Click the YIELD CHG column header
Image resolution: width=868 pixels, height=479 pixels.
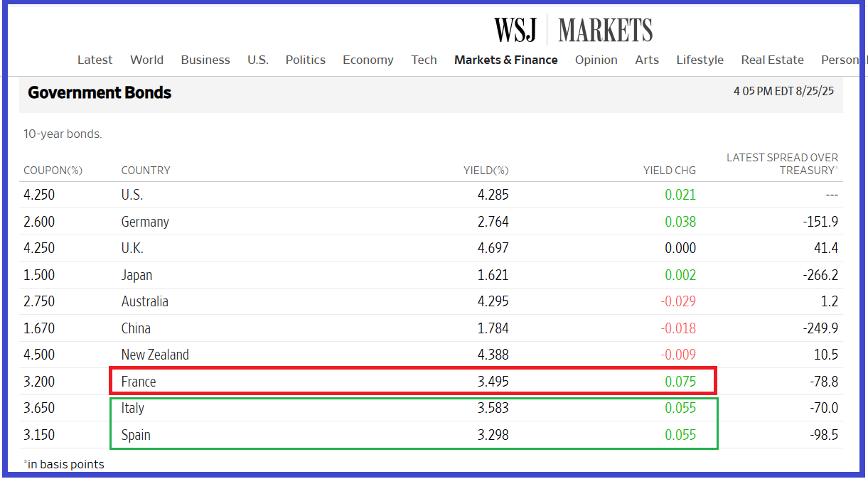coord(669,171)
